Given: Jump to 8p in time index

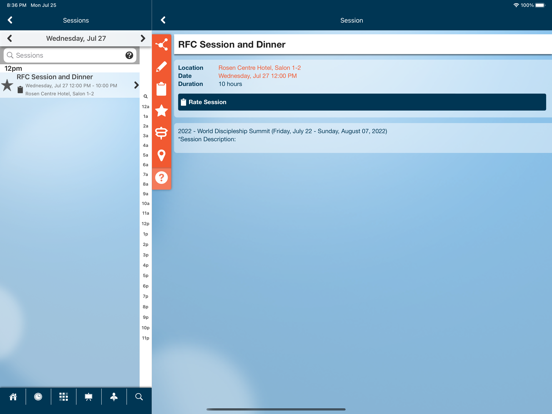Looking at the screenshot, I should point(145,307).
